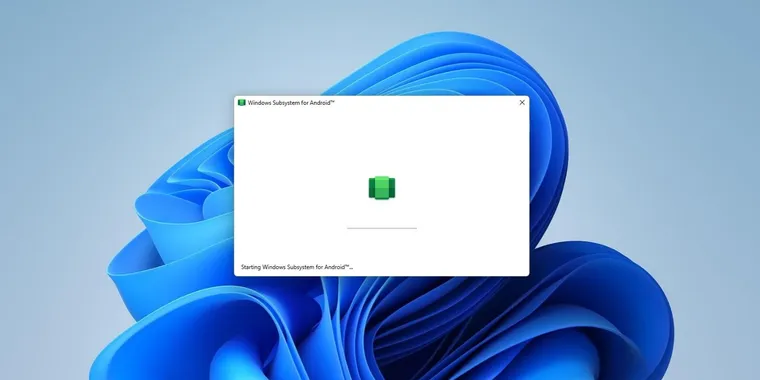The image size is (760, 380).
Task: Click 'Starting Windows Subsystem for Android™...' status text
Action: pyautogui.click(x=297, y=267)
